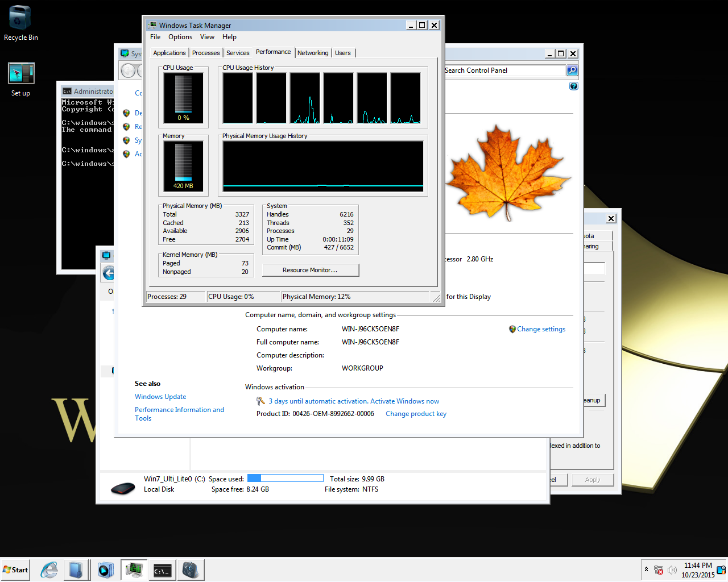Image resolution: width=728 pixels, height=582 pixels.
Task: Click the Command Prompt title bar icon
Action: pyautogui.click(x=67, y=91)
